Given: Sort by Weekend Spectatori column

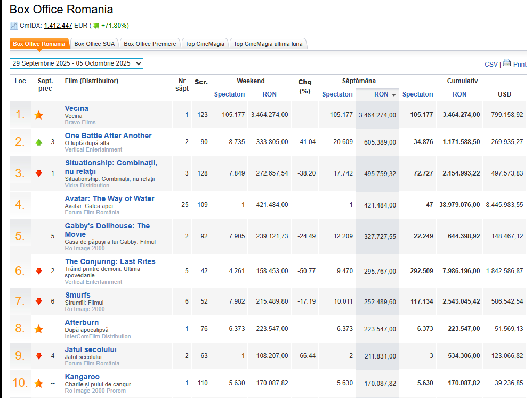Looking at the screenshot, I should tap(229, 94).
